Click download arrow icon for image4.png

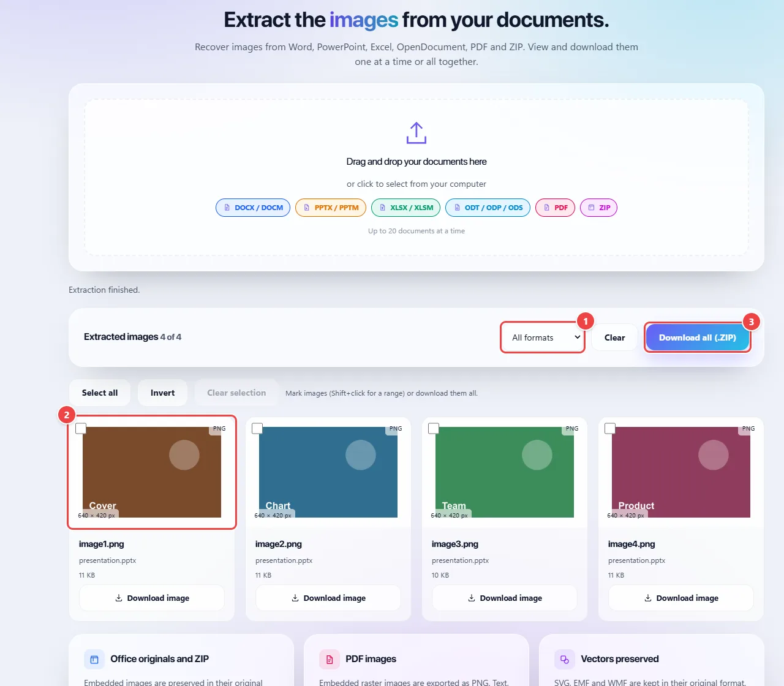[x=648, y=598]
